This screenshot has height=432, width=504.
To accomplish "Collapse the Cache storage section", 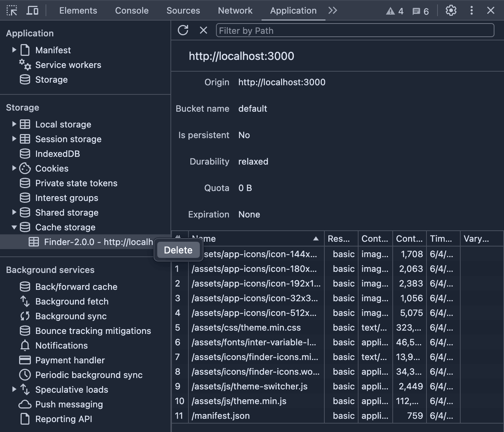I will [14, 227].
